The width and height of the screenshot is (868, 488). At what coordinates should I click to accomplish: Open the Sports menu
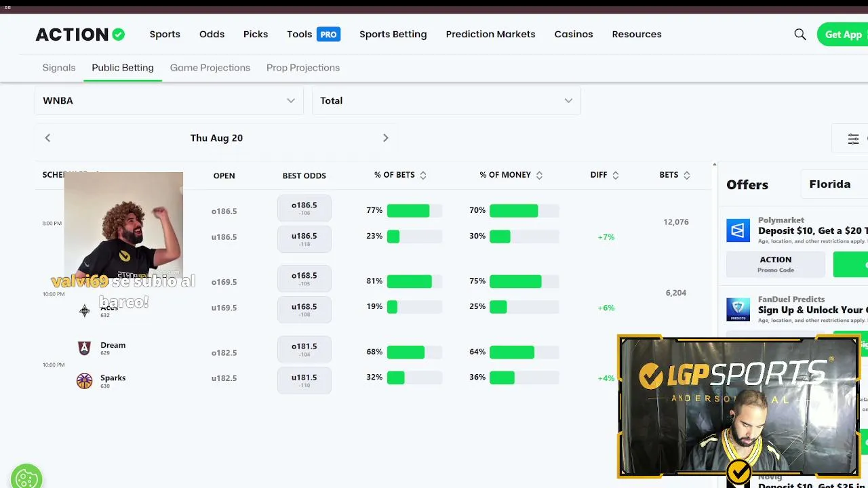(165, 34)
